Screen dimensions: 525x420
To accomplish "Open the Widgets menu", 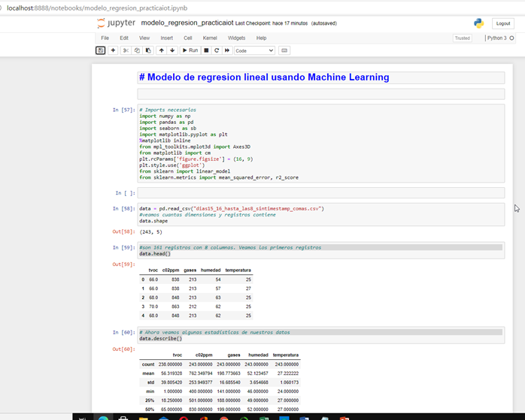I will [x=236, y=38].
